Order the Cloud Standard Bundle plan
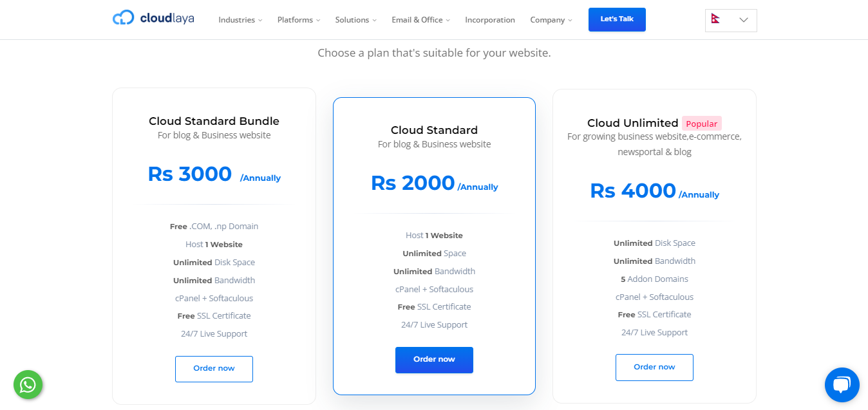 pos(214,369)
